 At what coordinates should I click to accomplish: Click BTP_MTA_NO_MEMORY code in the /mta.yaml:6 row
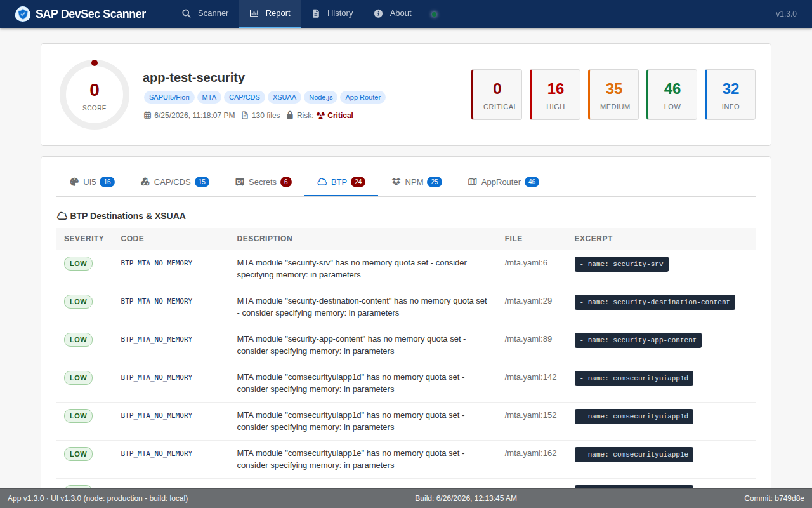click(157, 264)
